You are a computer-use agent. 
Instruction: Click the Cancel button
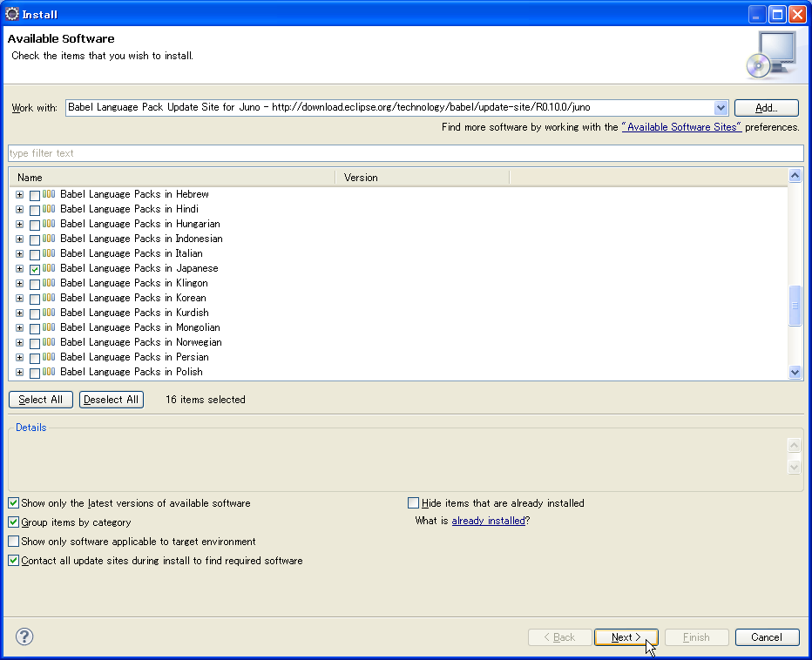click(x=767, y=637)
